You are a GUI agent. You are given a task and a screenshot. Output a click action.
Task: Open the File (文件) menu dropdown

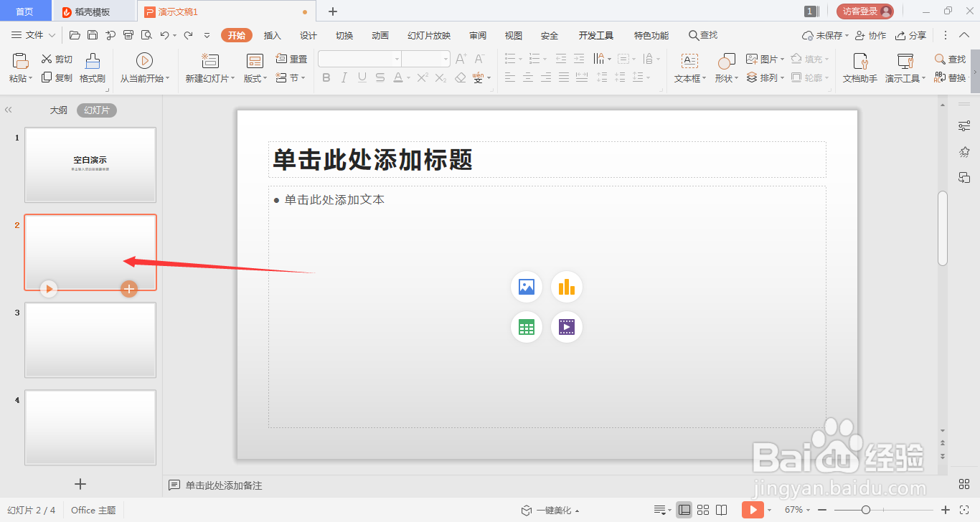[34, 35]
